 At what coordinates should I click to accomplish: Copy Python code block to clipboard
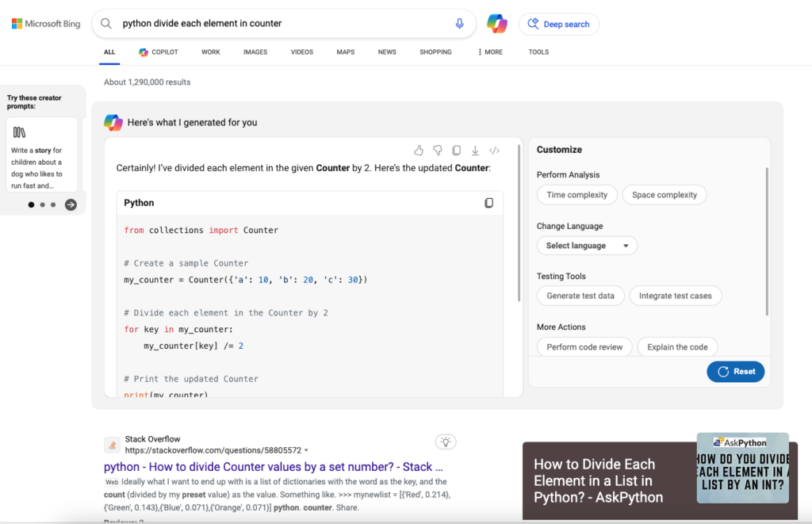coord(489,203)
